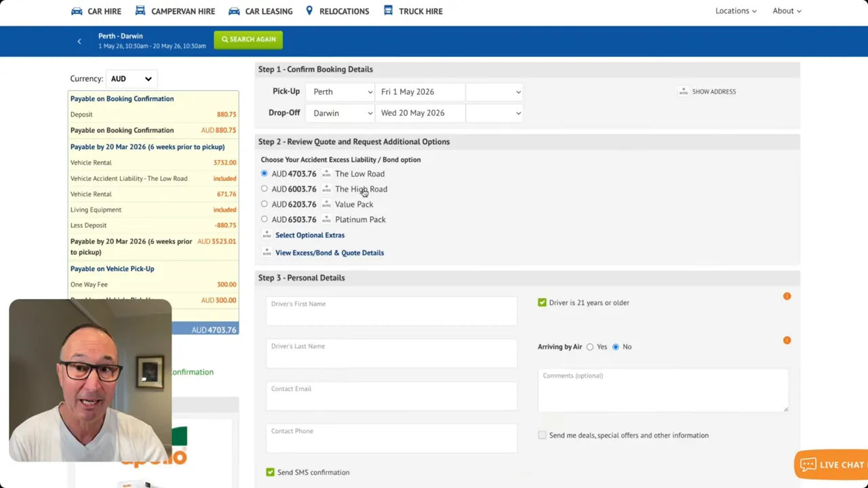Click the magnifier icon on Search Again
Screen dimensions: 868x488
click(x=226, y=39)
